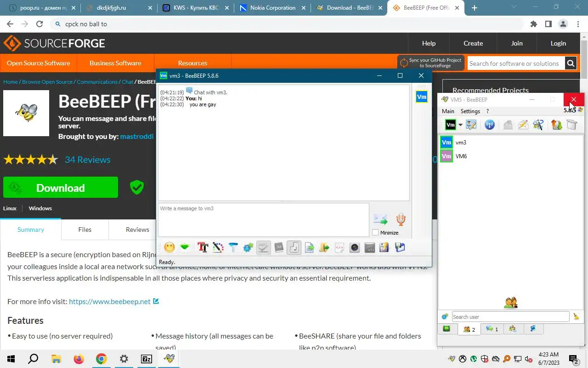Edit profile with the user card pencil icon

471,125
